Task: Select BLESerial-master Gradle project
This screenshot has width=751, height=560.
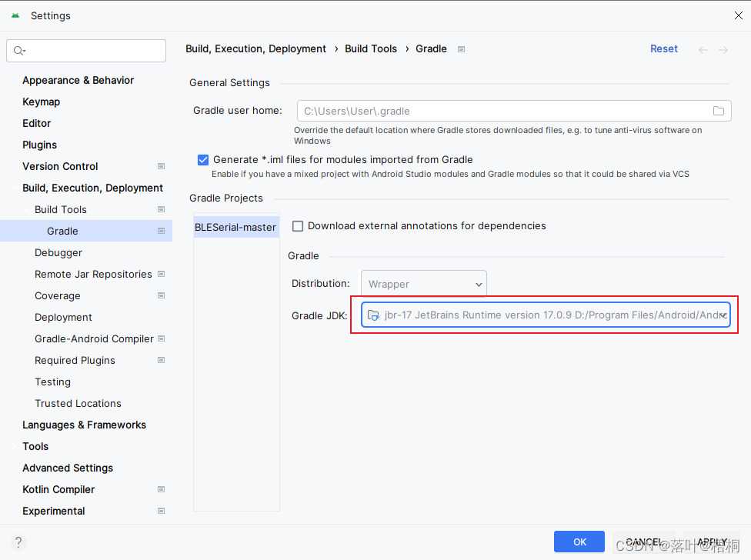Action: 235,228
